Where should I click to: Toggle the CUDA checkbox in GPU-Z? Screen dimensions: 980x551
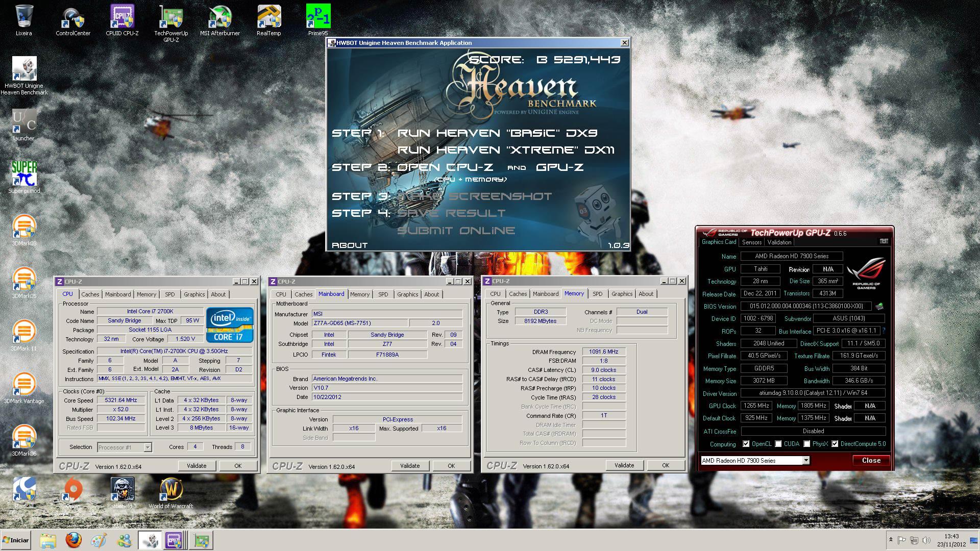778,444
